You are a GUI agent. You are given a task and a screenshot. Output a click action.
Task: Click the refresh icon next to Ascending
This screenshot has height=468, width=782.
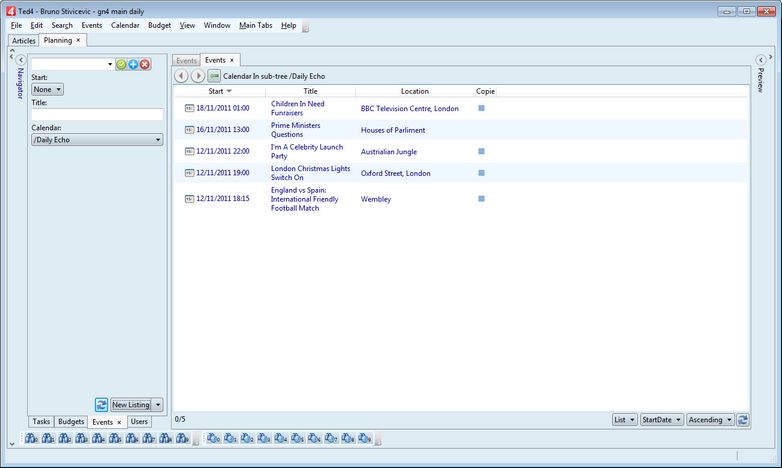[x=743, y=420]
